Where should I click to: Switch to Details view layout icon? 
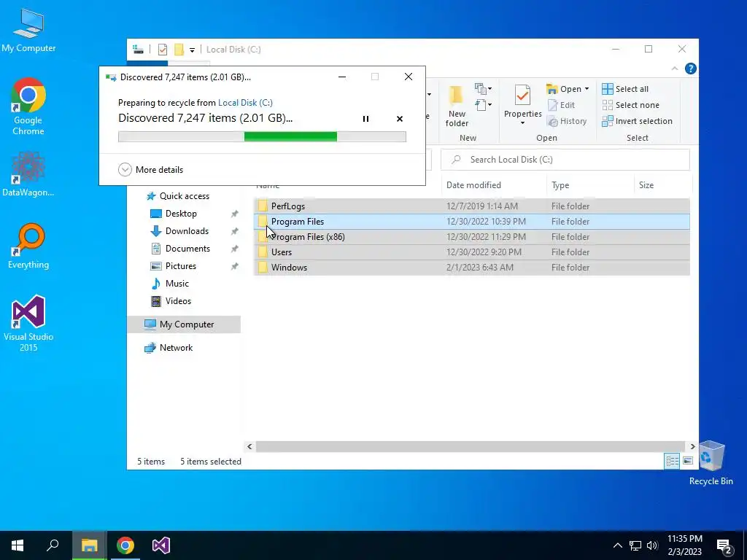672,461
